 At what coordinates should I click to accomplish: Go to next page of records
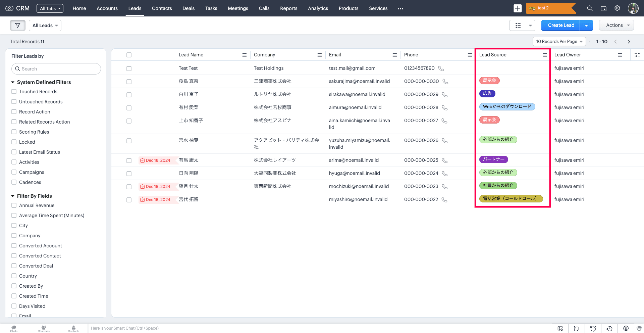[x=629, y=42]
